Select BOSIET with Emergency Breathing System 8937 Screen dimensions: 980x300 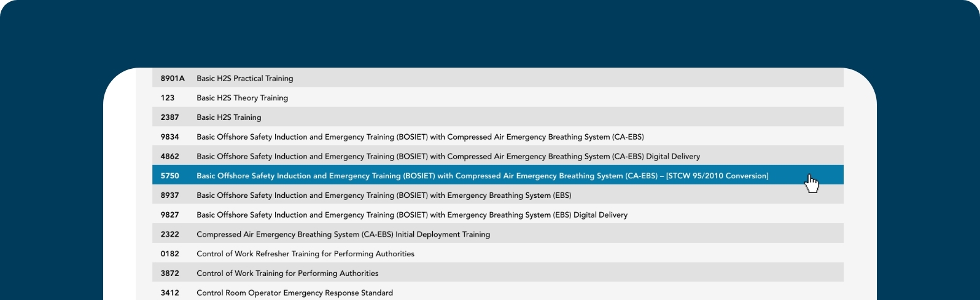pos(384,195)
